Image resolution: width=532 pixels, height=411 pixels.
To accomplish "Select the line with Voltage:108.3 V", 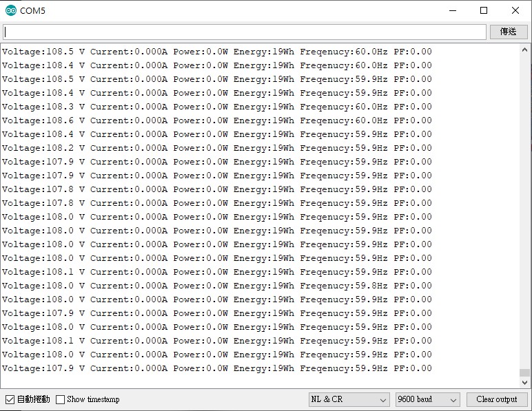I will tap(216, 107).
